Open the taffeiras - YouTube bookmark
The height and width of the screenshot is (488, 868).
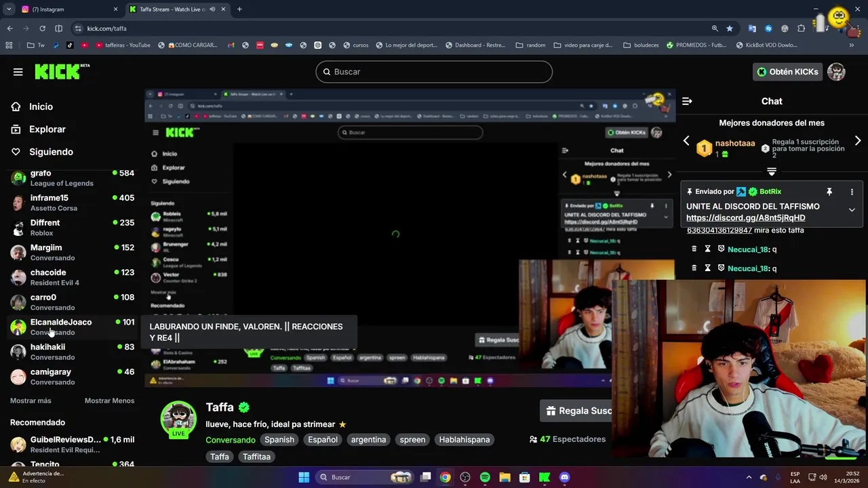[x=123, y=45]
